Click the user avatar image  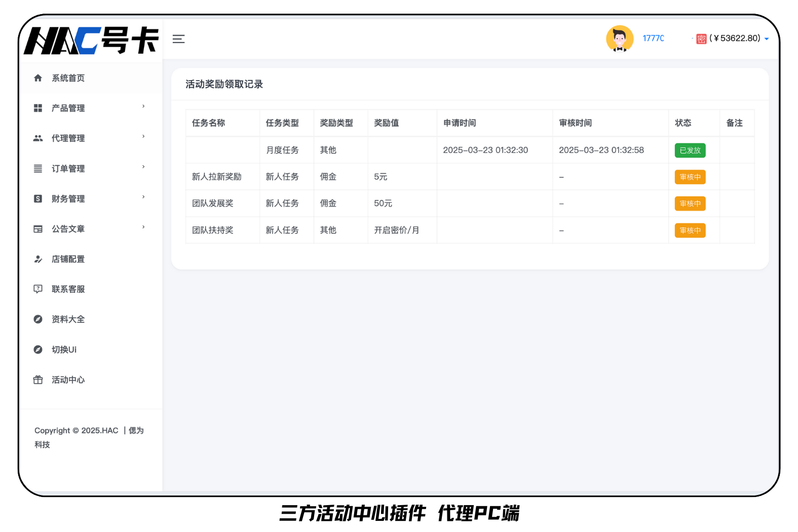[x=620, y=39]
